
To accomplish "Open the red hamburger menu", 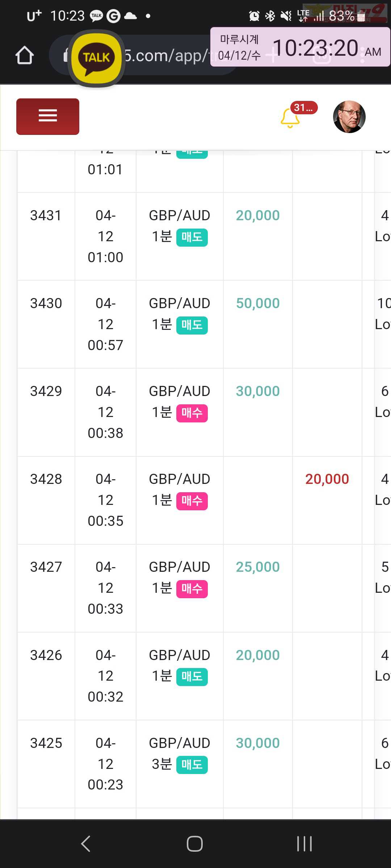I will click(48, 116).
